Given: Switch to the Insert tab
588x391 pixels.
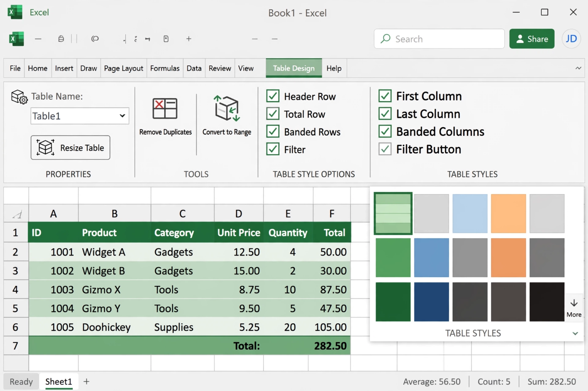Looking at the screenshot, I should point(64,68).
